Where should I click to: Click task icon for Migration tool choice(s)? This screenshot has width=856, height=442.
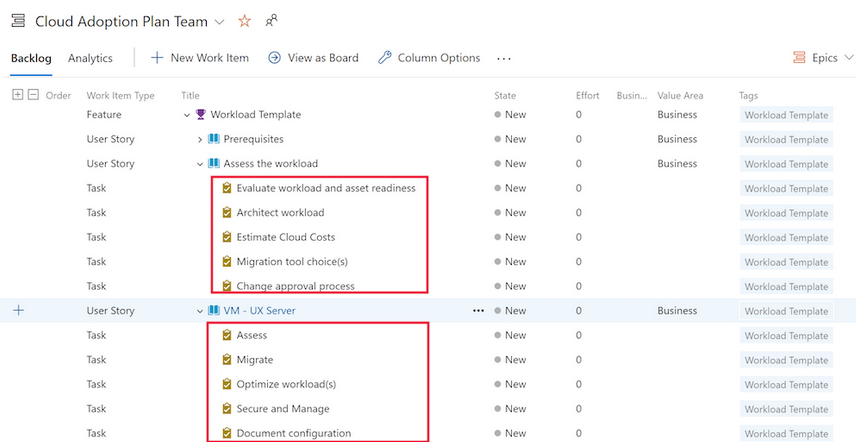227,262
